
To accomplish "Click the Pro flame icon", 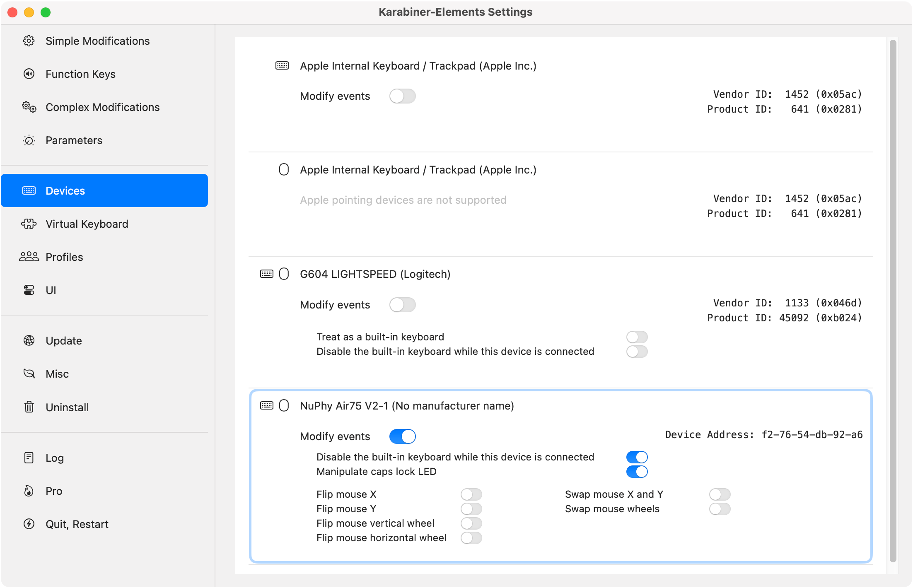I will pos(29,491).
